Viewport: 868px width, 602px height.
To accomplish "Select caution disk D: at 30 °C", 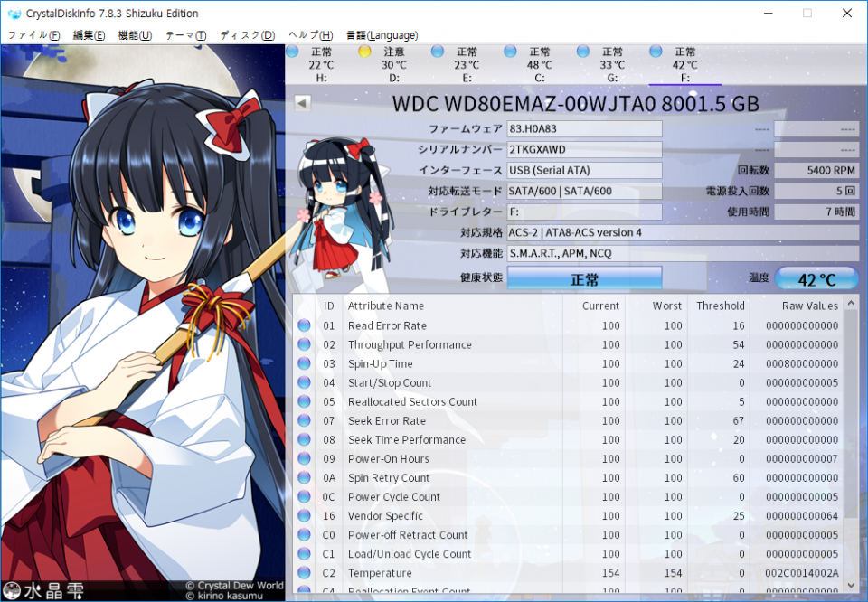I will tap(394, 65).
